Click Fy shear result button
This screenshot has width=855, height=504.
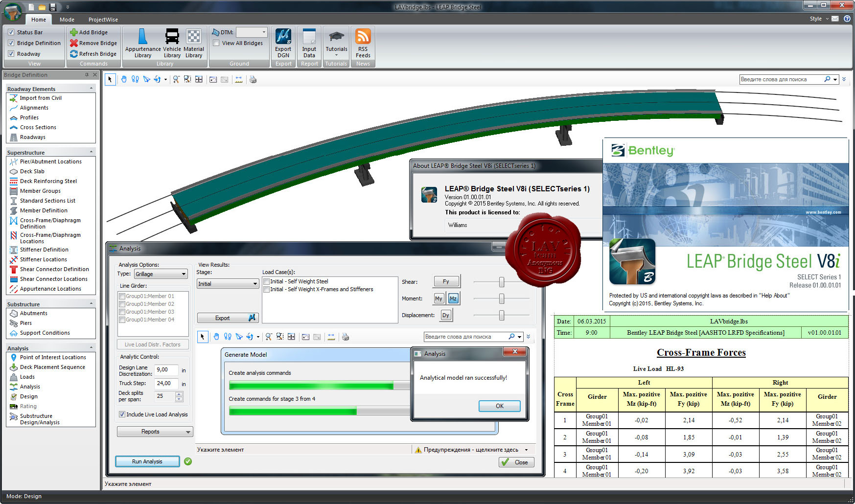pyautogui.click(x=446, y=281)
